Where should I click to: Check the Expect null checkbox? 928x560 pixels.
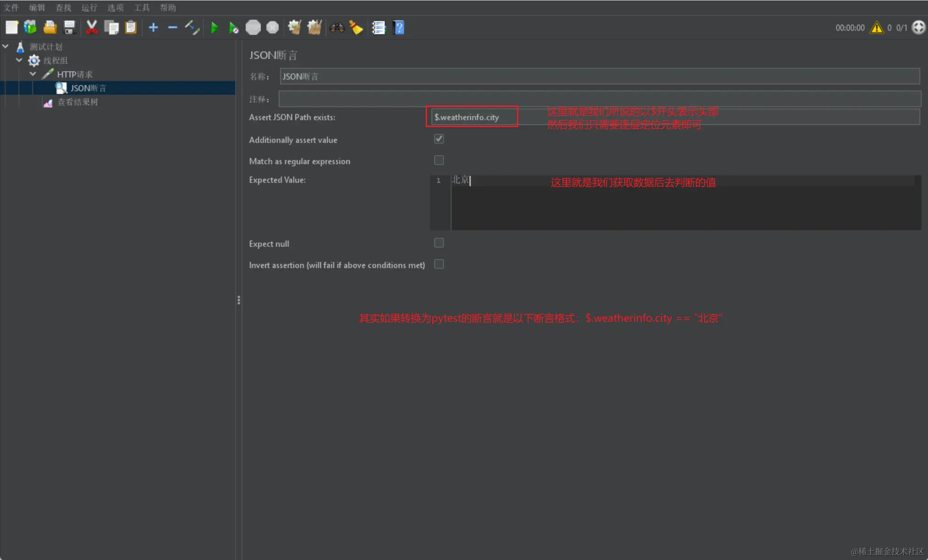[x=439, y=243]
